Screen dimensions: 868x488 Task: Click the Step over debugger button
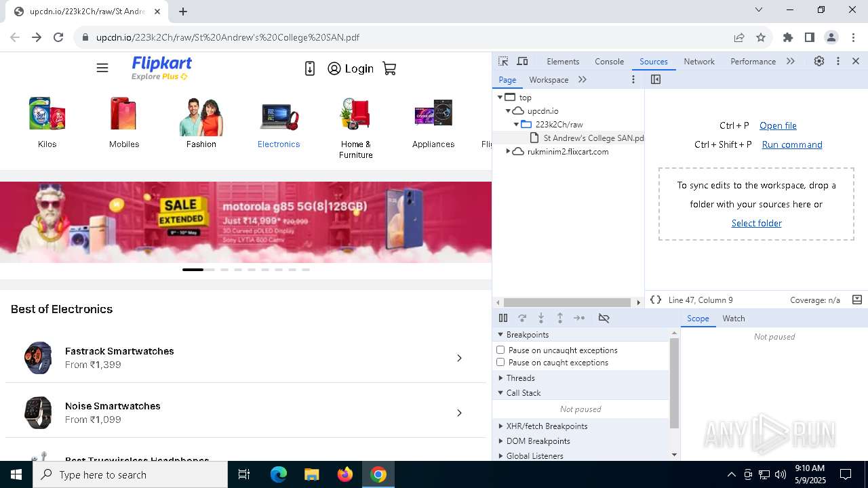coord(522,318)
